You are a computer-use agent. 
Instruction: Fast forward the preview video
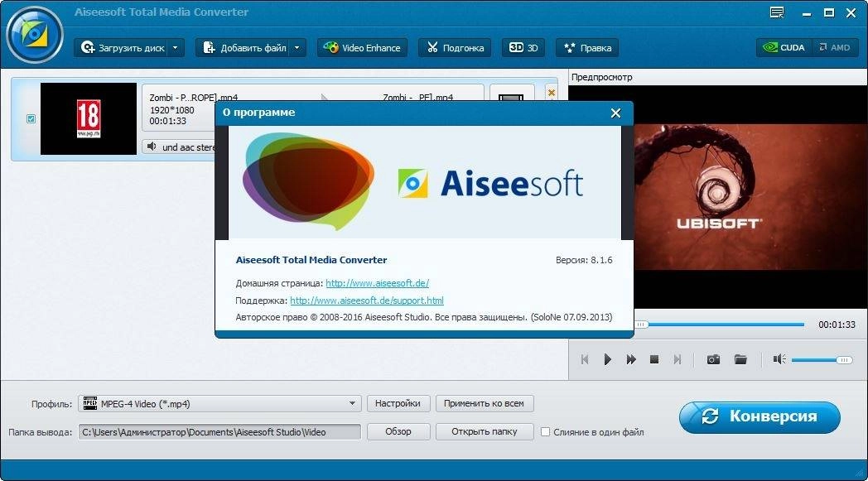coord(630,359)
